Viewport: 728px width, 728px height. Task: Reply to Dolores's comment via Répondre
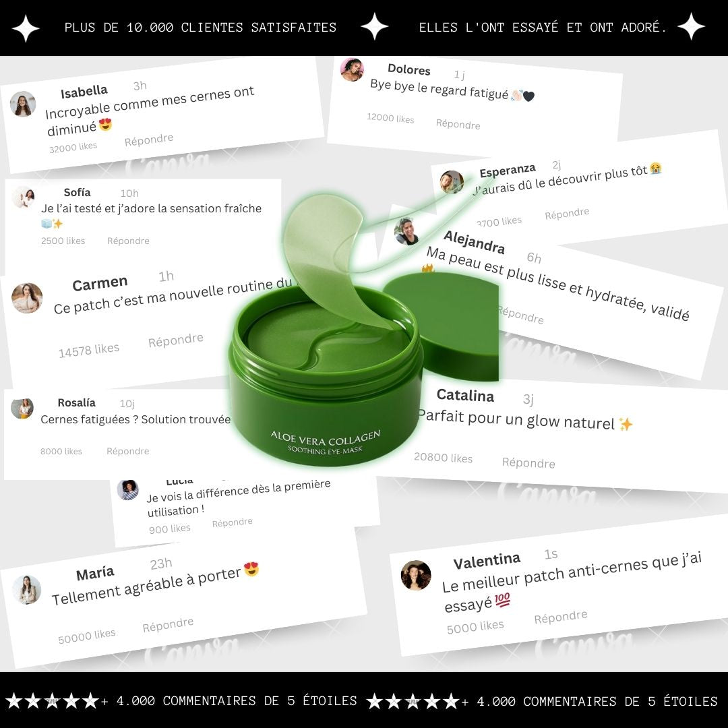point(458,124)
